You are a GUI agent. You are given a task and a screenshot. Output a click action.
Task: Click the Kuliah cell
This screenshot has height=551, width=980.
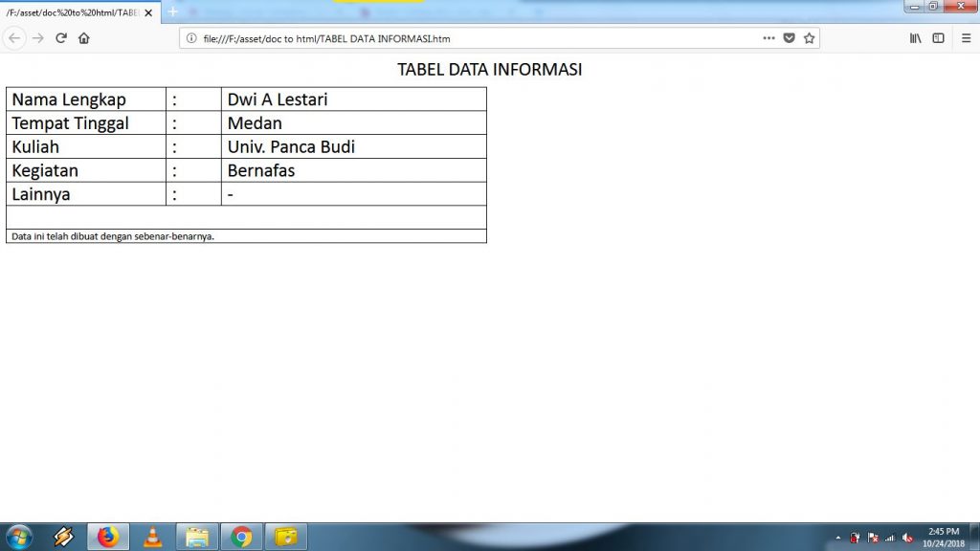coord(85,146)
